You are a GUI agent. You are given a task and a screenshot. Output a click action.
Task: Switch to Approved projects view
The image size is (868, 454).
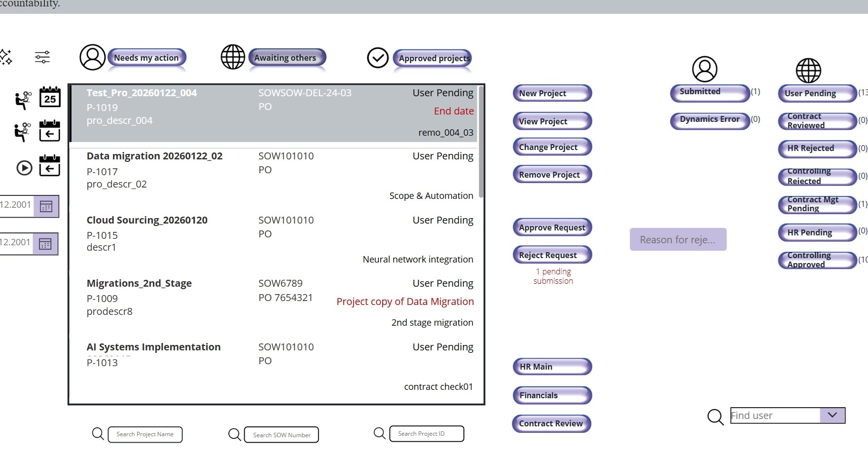coord(433,58)
